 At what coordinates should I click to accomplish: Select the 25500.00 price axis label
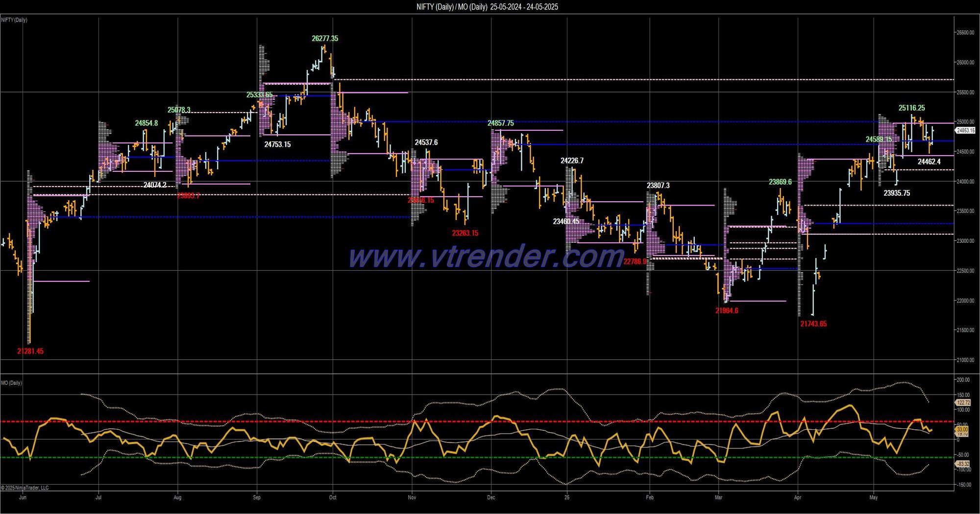coord(965,93)
